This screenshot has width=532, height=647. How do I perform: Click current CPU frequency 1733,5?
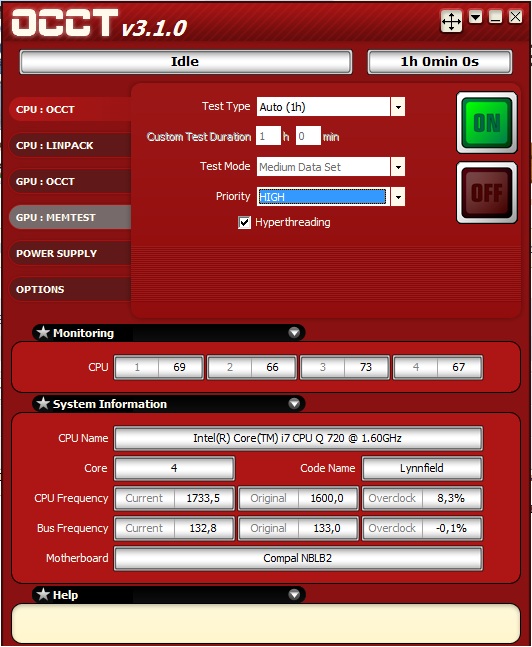point(203,498)
